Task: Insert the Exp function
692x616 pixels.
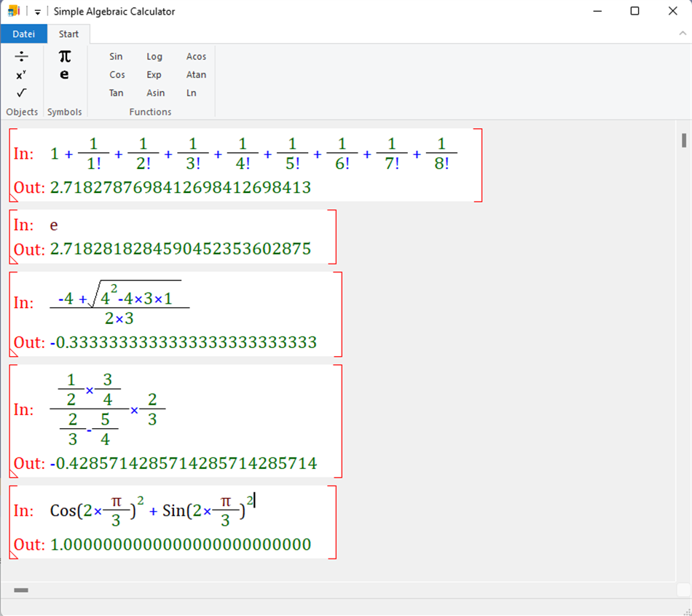Action: (x=154, y=74)
